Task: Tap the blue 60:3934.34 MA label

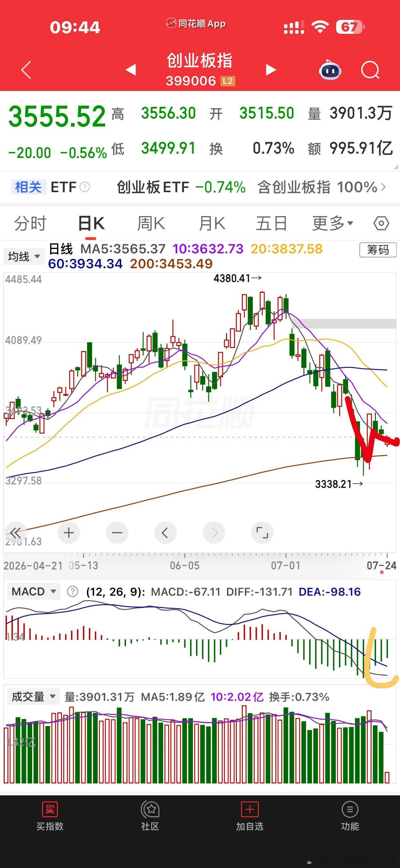Action: [85, 264]
